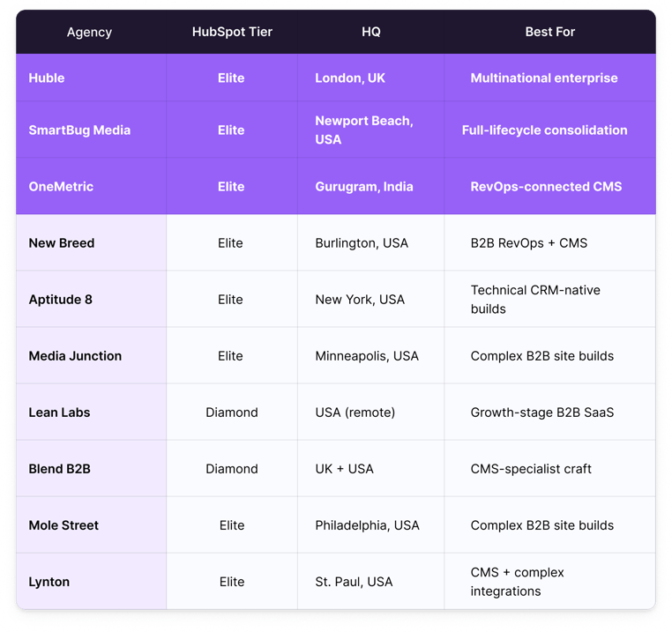Image resolution: width=672 pixels, height=632 pixels.
Task: Click Elite tier in Media Junction row
Action: 230,356
